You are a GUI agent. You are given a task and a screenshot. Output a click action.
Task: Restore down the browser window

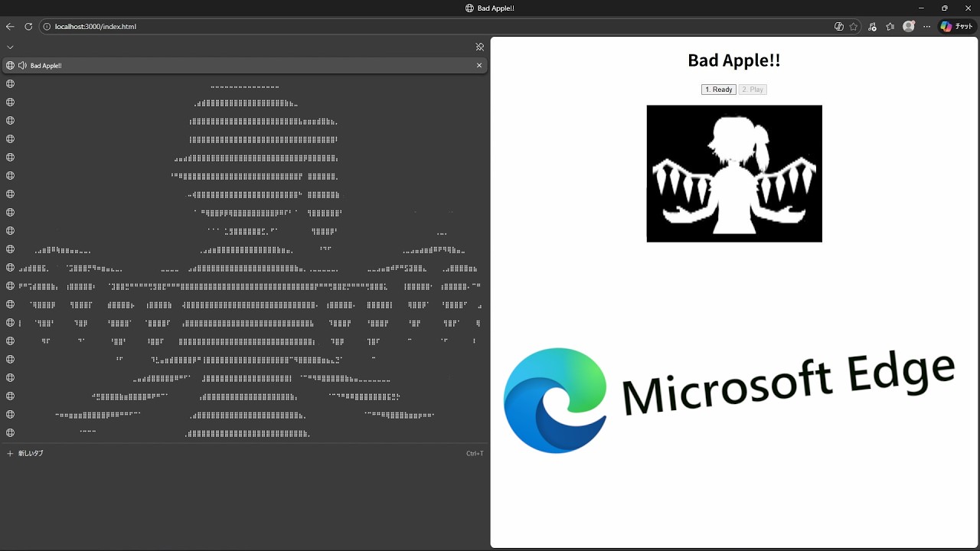tap(945, 8)
